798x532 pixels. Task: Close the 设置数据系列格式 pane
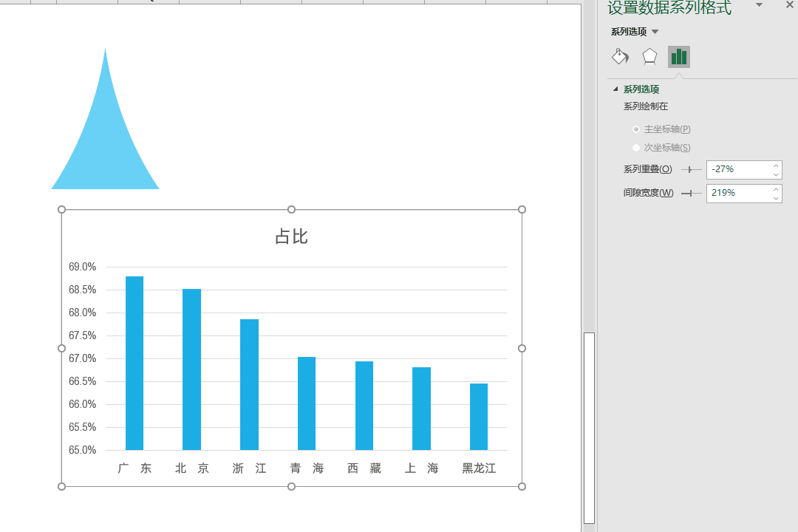point(789,6)
